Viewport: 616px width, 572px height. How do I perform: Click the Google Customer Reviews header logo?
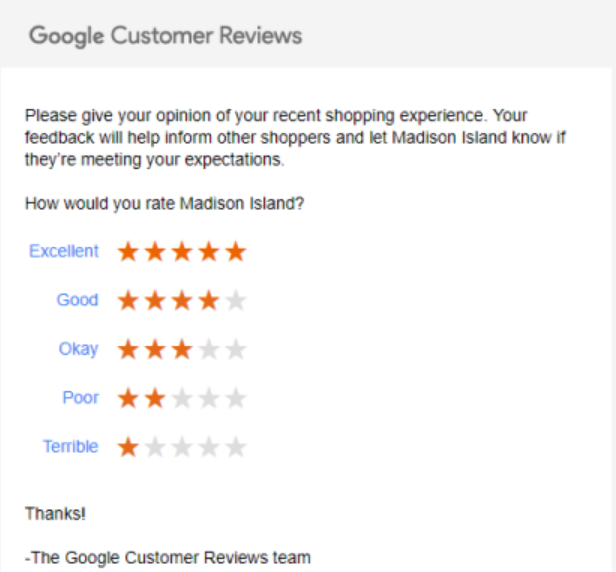click(x=165, y=36)
